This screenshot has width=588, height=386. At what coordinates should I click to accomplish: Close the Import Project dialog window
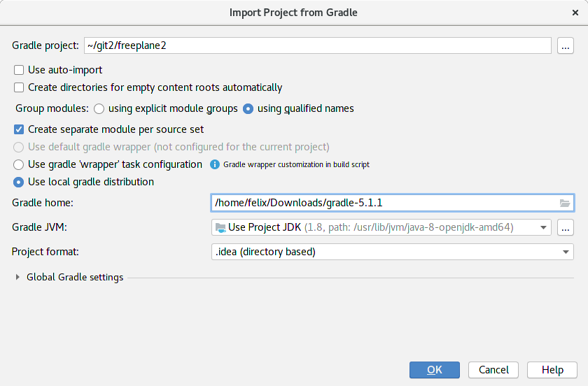click(x=575, y=13)
